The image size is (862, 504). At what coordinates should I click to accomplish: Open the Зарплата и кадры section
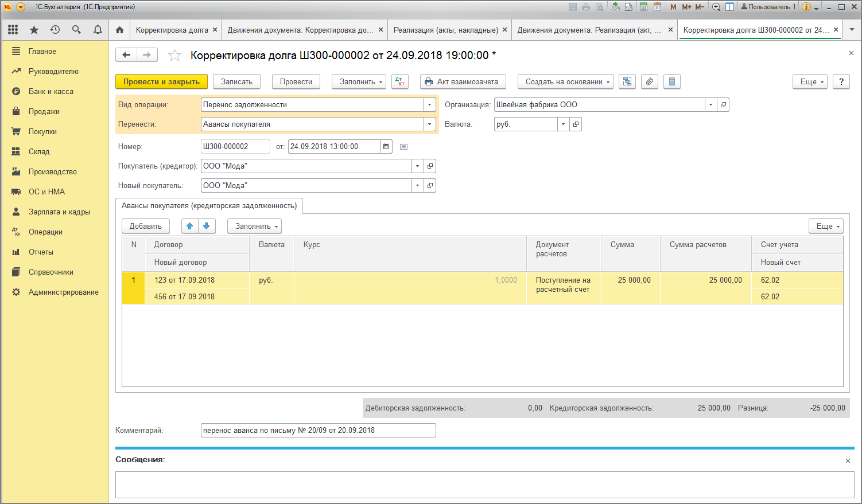[59, 212]
